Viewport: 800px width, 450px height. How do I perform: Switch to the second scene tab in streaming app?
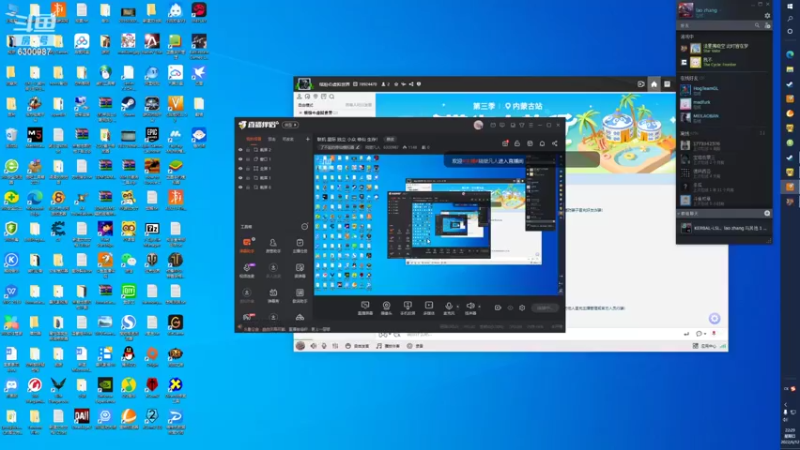[x=272, y=139]
